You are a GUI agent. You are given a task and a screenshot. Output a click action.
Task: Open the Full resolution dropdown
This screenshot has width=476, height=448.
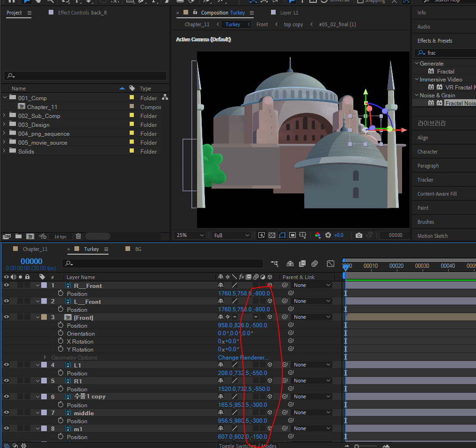pos(231,235)
